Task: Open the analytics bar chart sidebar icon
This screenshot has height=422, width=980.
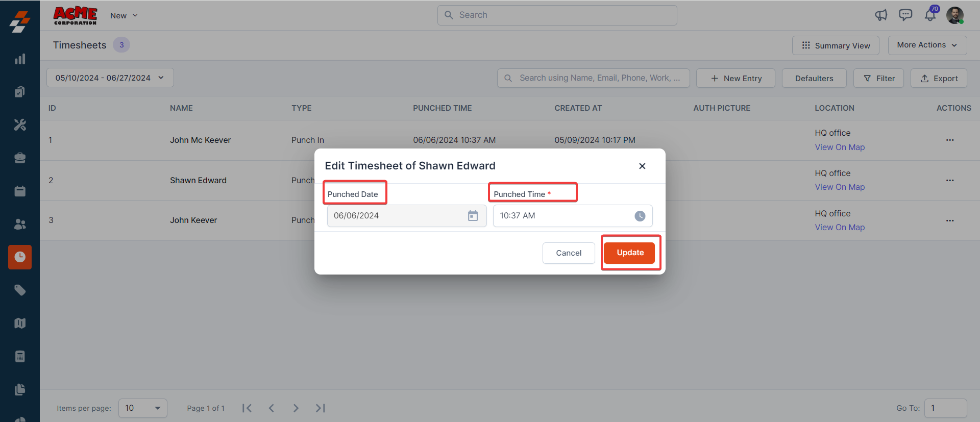Action: [20, 59]
